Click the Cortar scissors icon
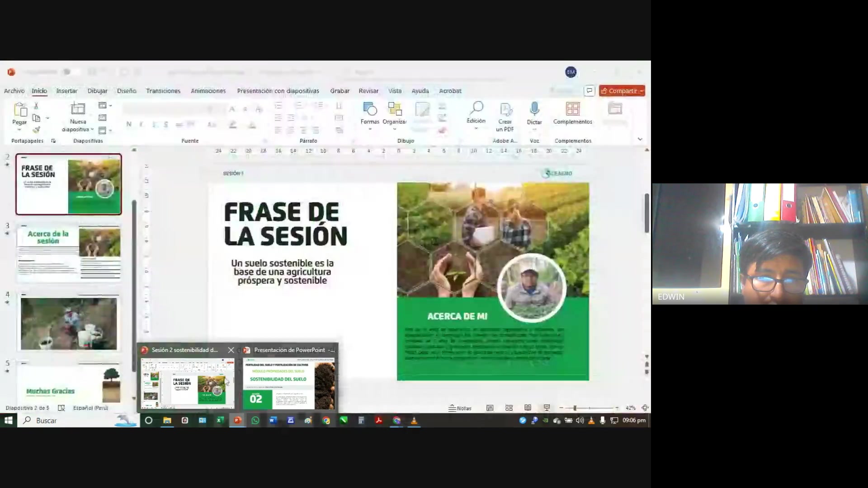The image size is (868, 488). (36, 106)
